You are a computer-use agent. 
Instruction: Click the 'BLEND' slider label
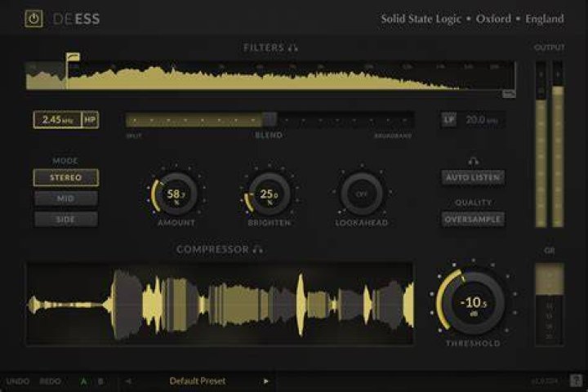pyautogui.click(x=269, y=135)
